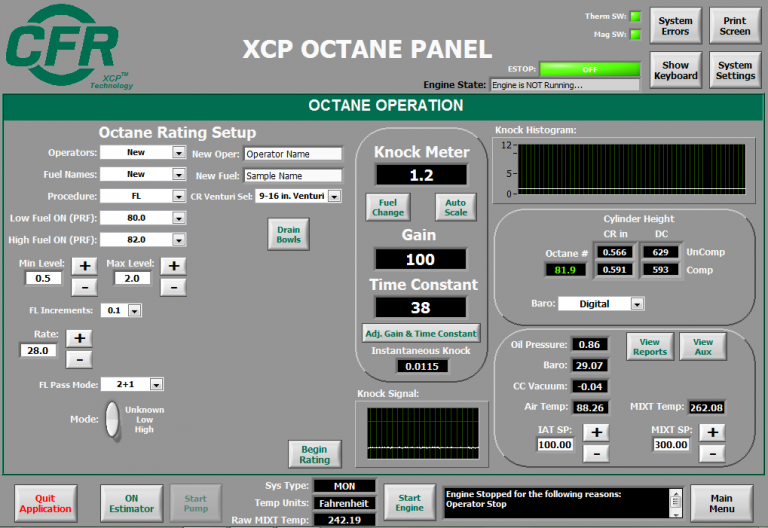
Task: Click the Time Constant value 38
Action: tap(420, 308)
